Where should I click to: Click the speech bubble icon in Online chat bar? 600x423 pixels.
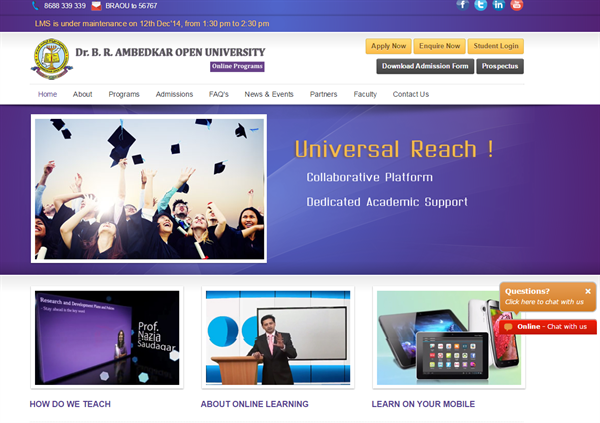click(508, 327)
